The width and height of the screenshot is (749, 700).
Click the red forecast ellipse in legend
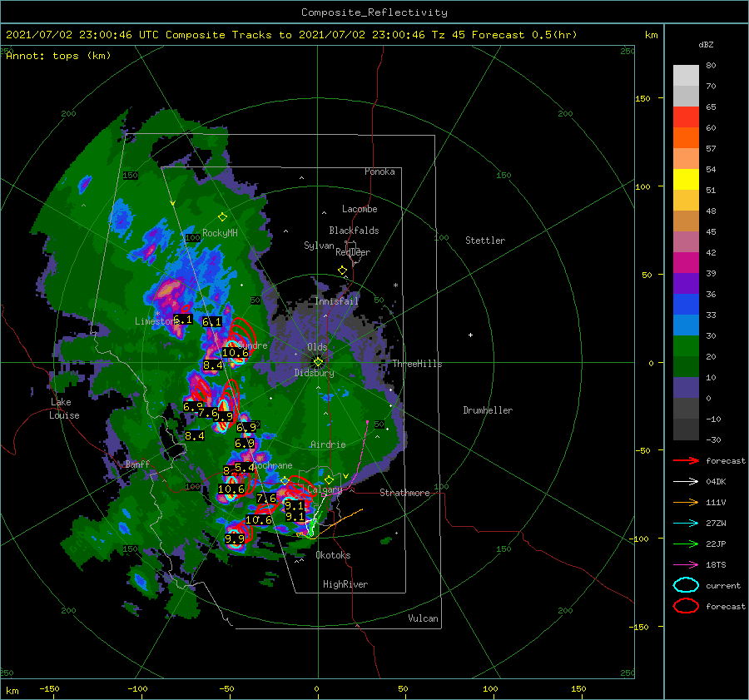pos(686,606)
